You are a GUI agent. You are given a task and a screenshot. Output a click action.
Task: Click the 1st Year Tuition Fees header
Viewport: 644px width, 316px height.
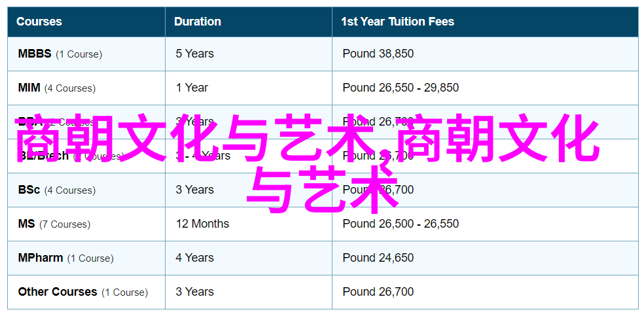[397, 22]
